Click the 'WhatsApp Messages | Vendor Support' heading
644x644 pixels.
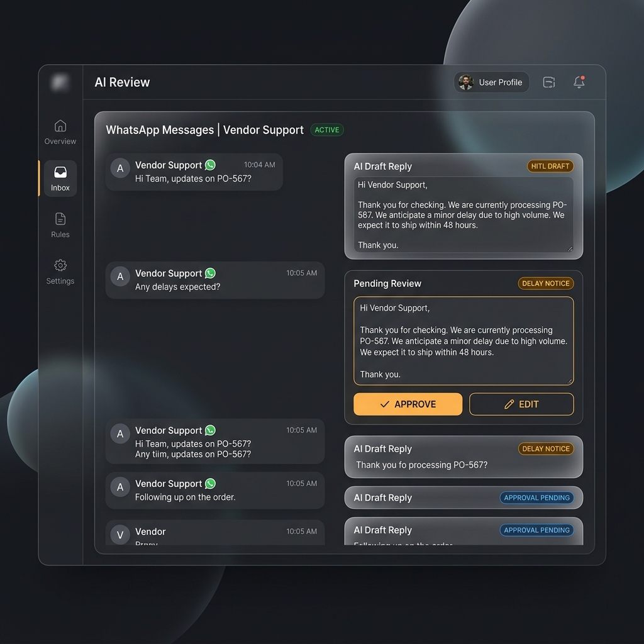point(204,130)
